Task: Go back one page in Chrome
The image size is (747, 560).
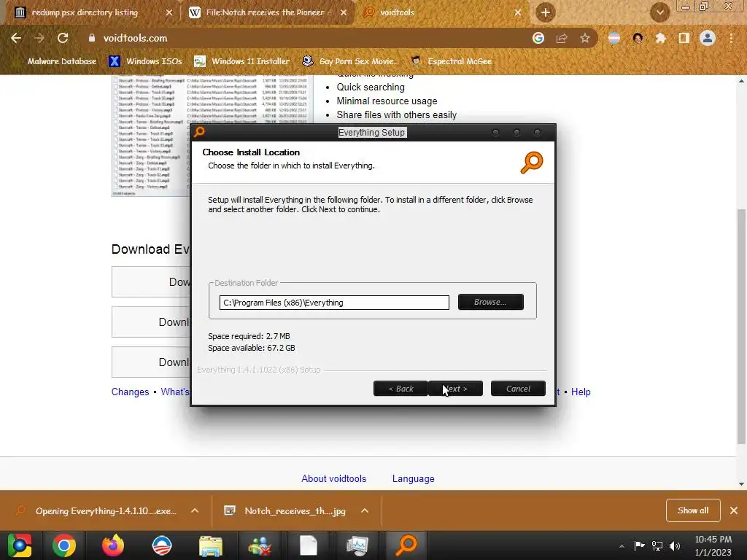Action: tap(16, 38)
